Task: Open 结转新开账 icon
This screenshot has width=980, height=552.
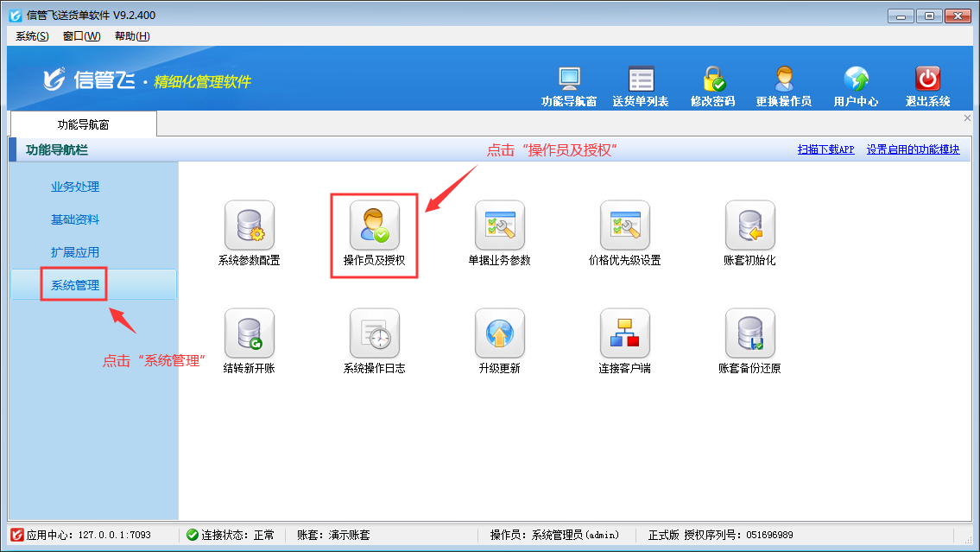Action: tap(249, 333)
